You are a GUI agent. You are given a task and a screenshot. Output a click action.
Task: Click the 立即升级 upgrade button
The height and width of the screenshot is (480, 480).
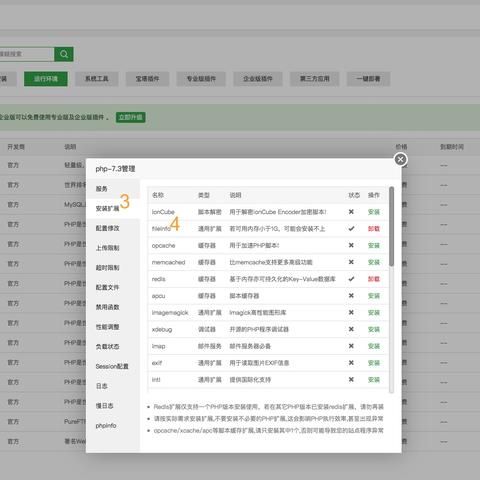(131, 117)
